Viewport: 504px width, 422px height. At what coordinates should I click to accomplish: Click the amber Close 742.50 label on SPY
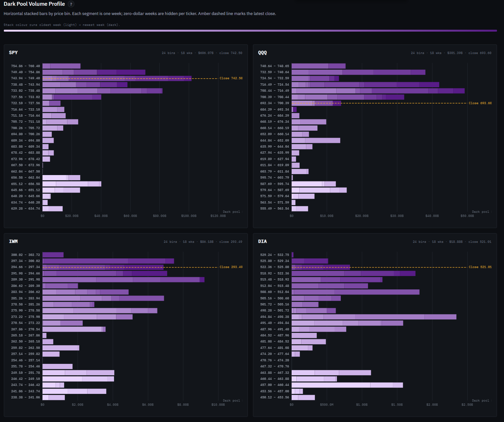tap(231, 78)
